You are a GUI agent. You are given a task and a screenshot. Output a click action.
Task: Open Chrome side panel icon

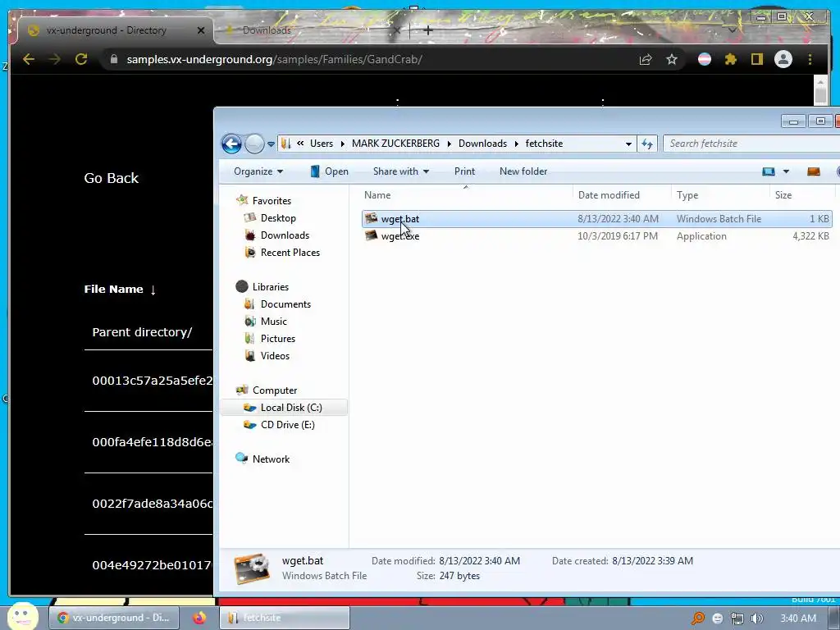756,59
